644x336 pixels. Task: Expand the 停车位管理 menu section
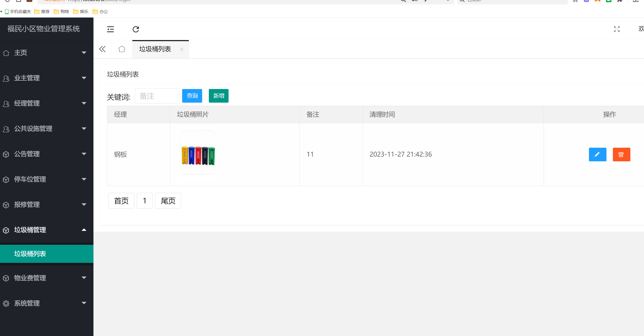pos(30,179)
